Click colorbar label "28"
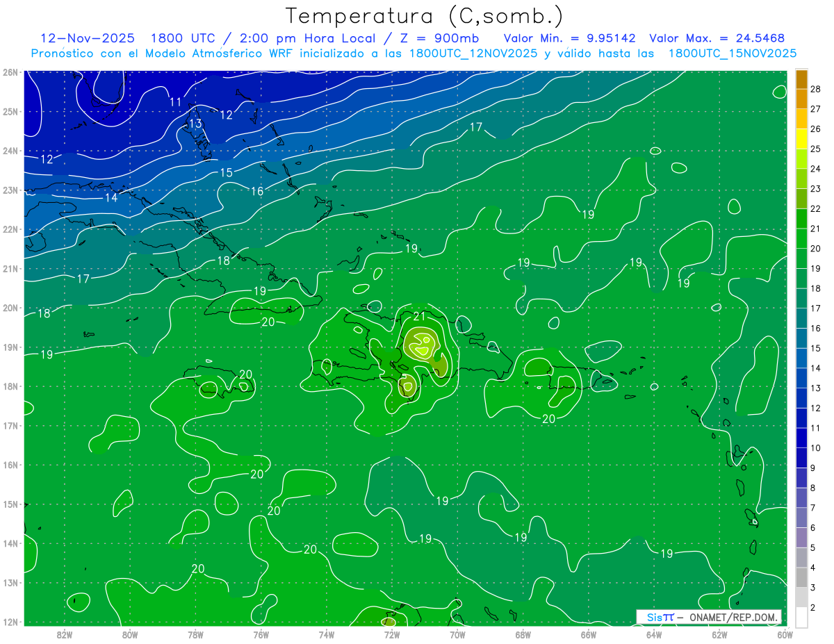The width and height of the screenshot is (834, 644). [x=816, y=89]
